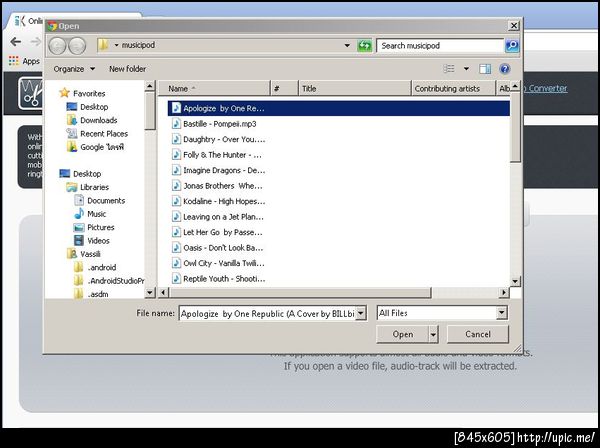Click the Favorites star icon

(65, 93)
